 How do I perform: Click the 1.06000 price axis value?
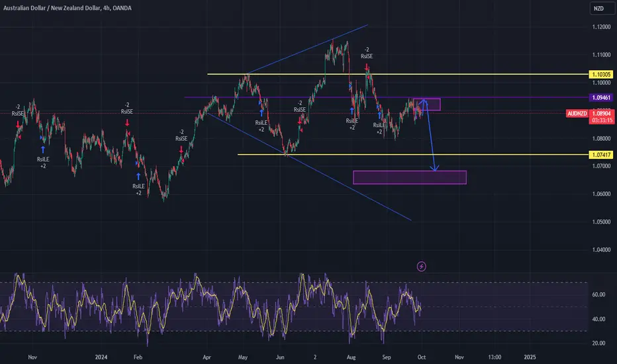601,194
